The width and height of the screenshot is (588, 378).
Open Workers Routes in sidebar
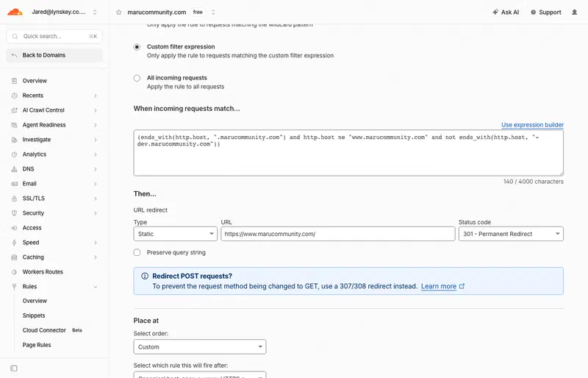pyautogui.click(x=43, y=272)
